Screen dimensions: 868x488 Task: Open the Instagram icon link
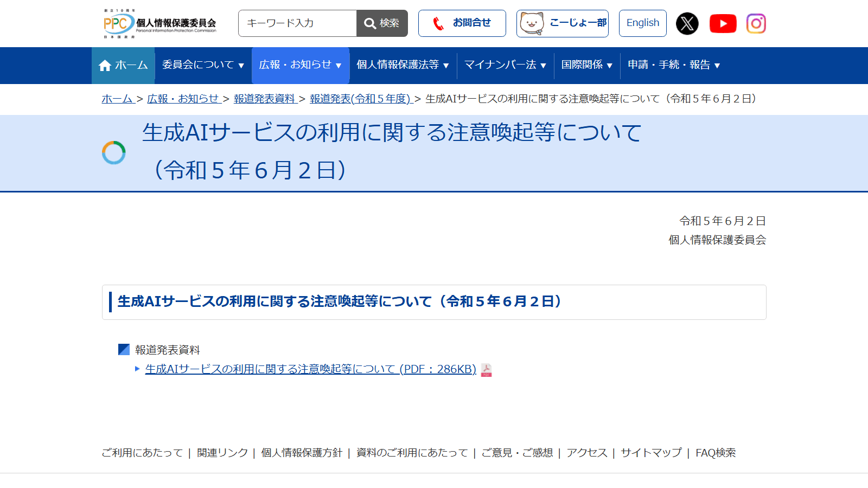pos(756,23)
